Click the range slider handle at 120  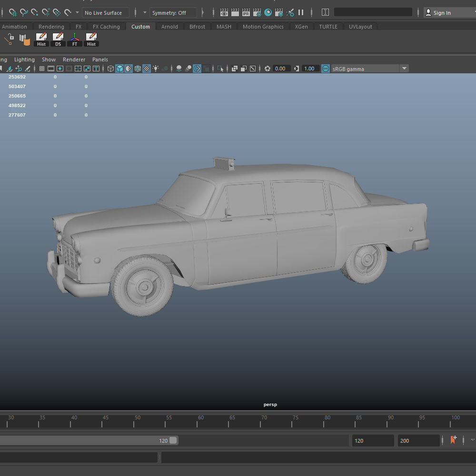pos(173,440)
